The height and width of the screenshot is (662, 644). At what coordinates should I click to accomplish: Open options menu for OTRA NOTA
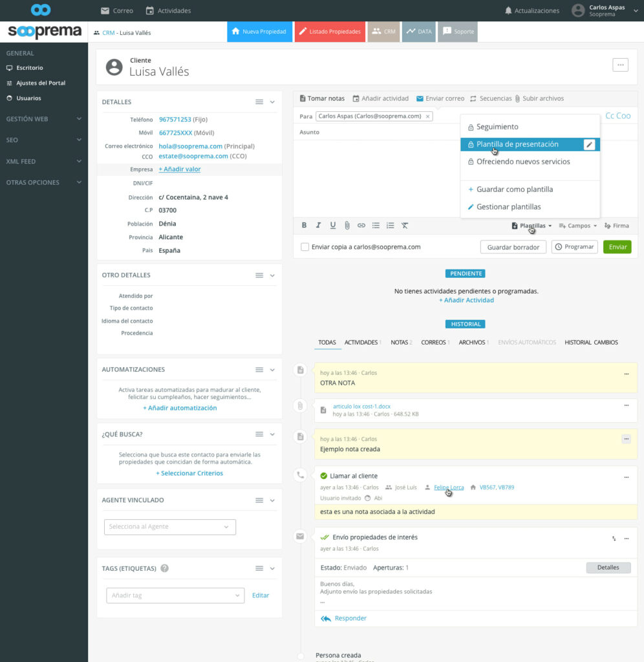[x=627, y=374]
